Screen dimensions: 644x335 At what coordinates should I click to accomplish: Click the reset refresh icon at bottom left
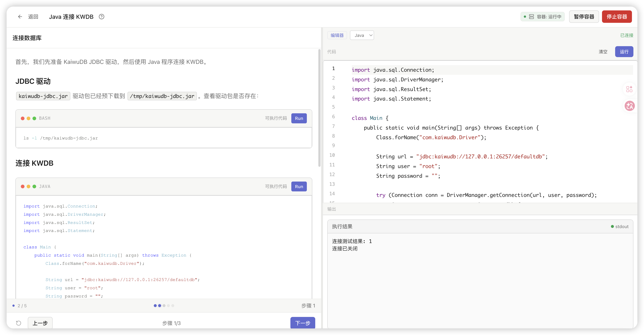point(18,323)
